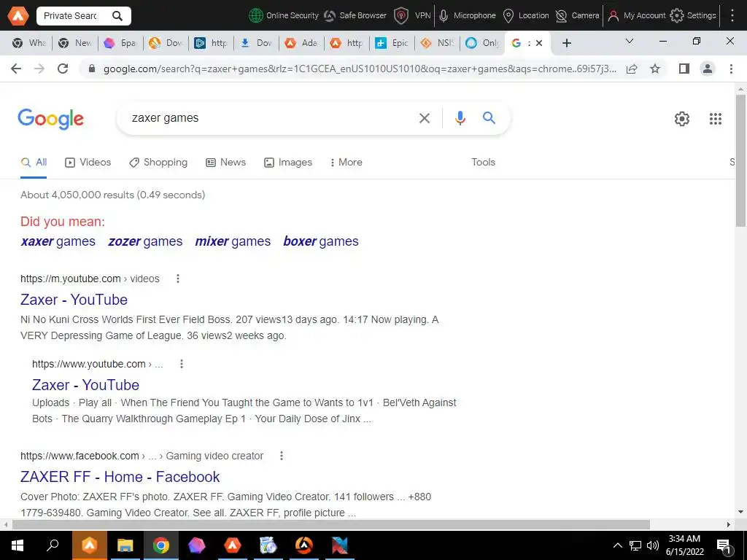This screenshot has height=560, width=747.
Task: Start voice search with microphone icon
Action: pyautogui.click(x=460, y=118)
